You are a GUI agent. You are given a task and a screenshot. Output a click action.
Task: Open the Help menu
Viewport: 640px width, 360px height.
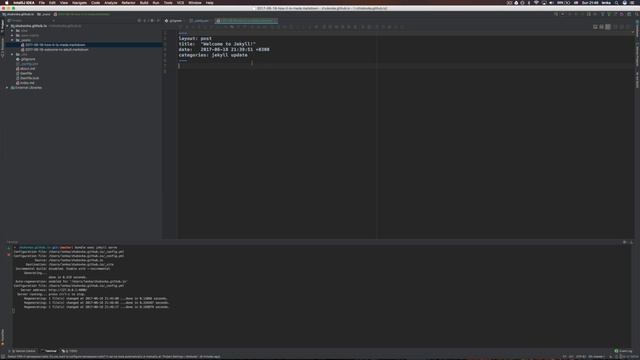(x=209, y=2)
